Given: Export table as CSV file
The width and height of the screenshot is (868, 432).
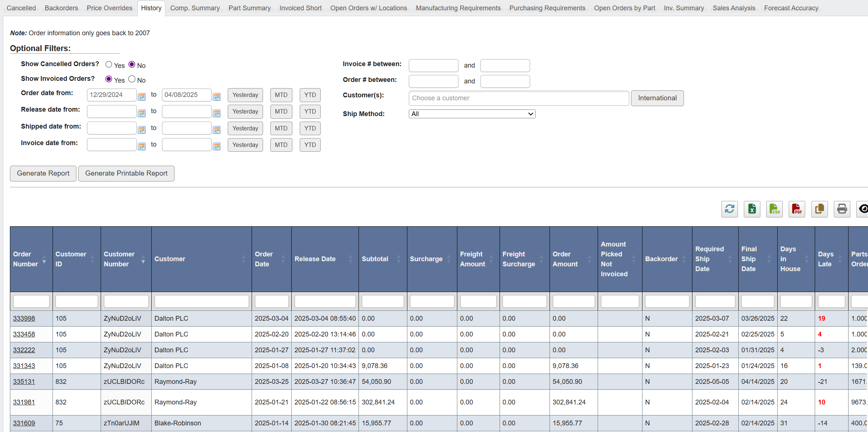Looking at the screenshot, I should tap(774, 209).
